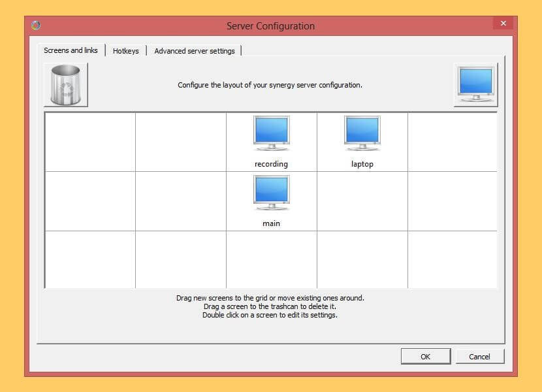Click the empty grid cell below main

click(x=271, y=259)
